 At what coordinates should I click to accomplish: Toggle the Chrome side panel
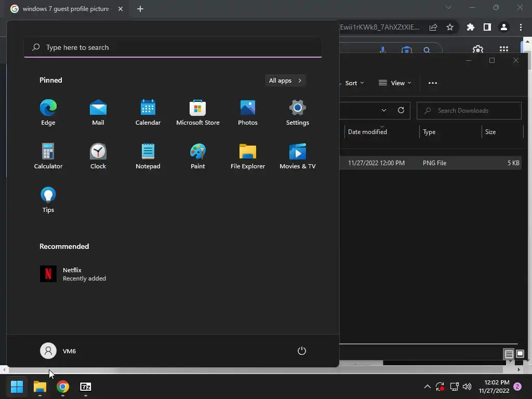coord(487,27)
